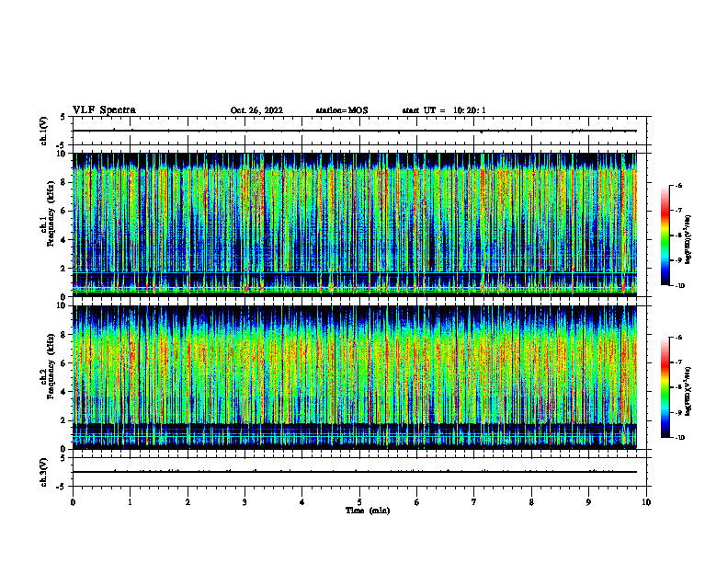Click the ch.1 spectrogram color scale bar
The height and width of the screenshot is (563, 728).
[665, 236]
